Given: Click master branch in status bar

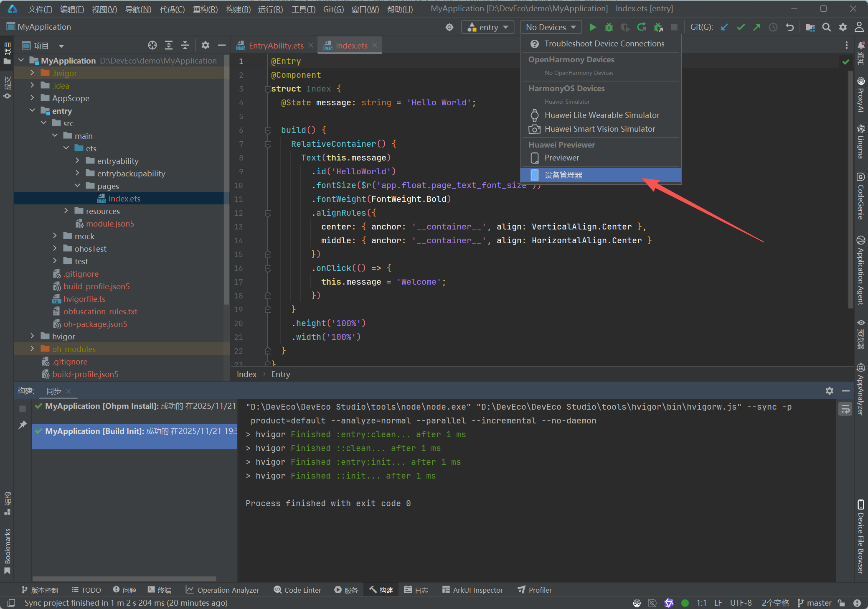Looking at the screenshot, I should pyautogui.click(x=814, y=603).
